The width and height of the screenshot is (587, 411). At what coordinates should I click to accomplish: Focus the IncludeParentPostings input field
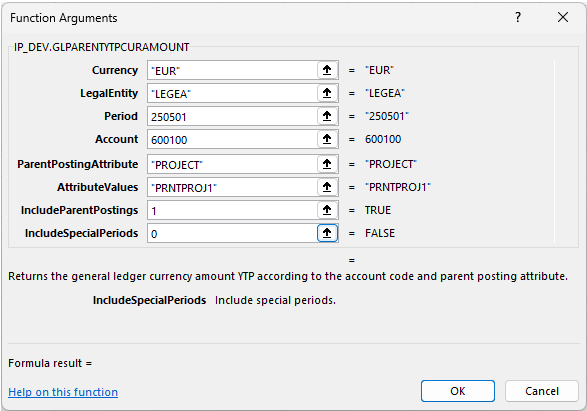(232, 210)
